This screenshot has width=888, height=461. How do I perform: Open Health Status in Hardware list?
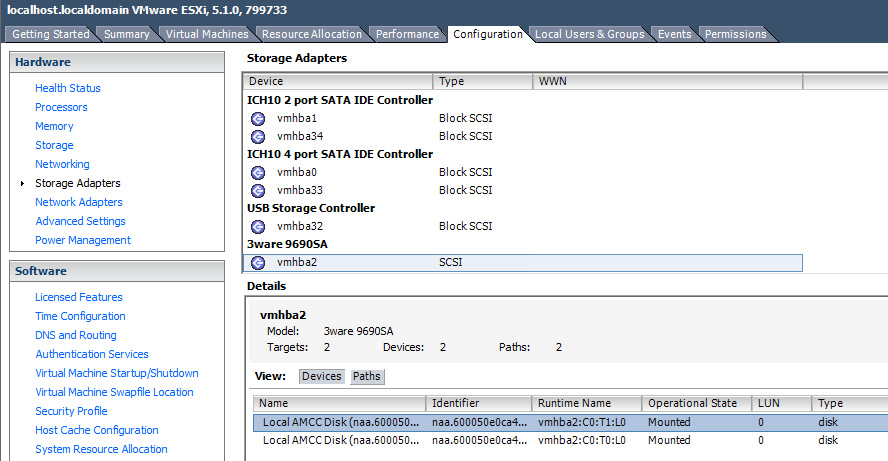[x=68, y=88]
